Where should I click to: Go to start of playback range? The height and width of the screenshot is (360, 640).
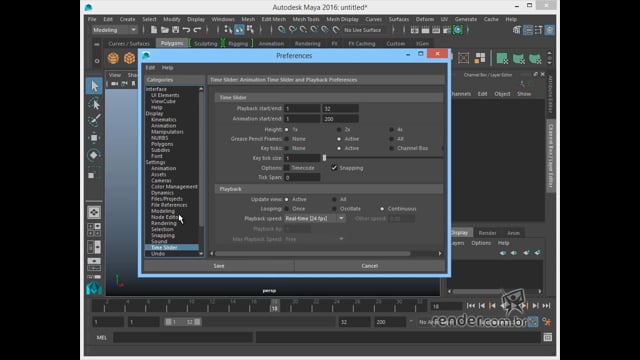(x=471, y=306)
